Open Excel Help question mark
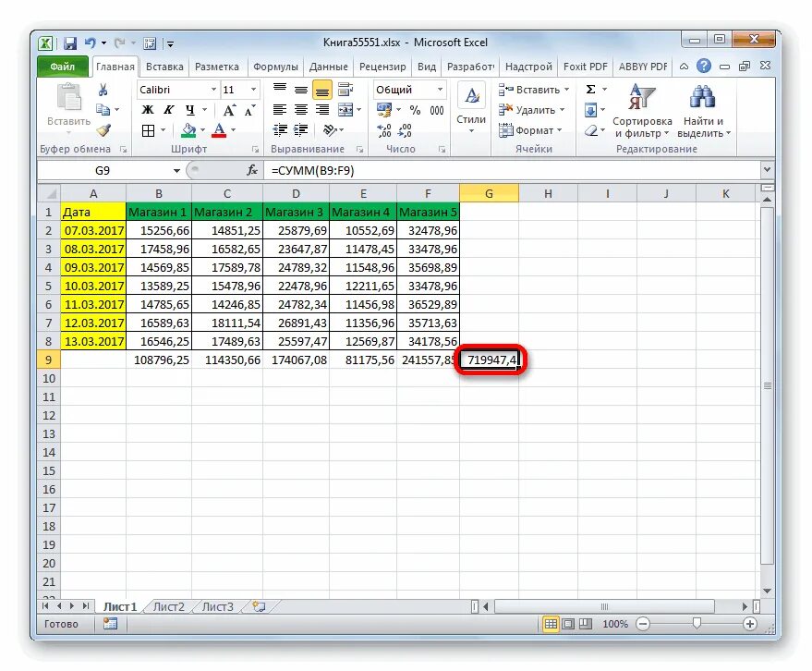This screenshot has height=671, width=812. pos(703,67)
